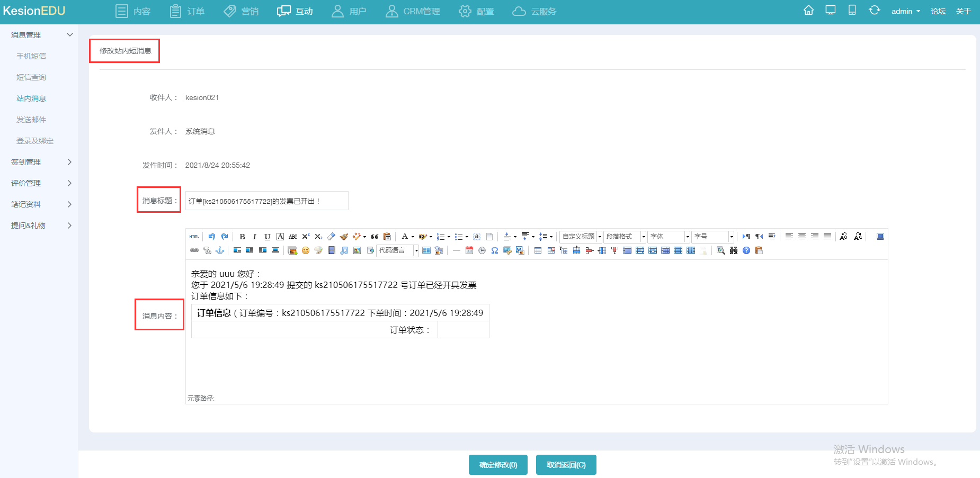Open 短信查询 in the sidebar
The image size is (980, 478).
click(31, 77)
